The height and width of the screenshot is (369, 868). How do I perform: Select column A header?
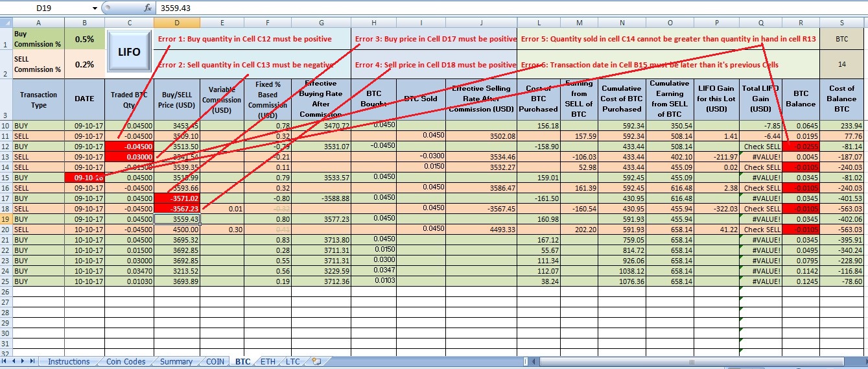38,23
